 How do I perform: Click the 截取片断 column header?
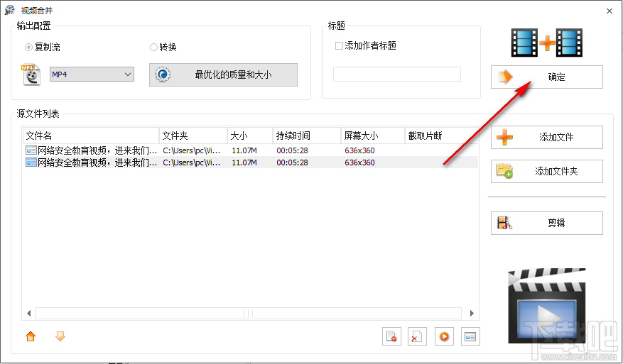441,136
